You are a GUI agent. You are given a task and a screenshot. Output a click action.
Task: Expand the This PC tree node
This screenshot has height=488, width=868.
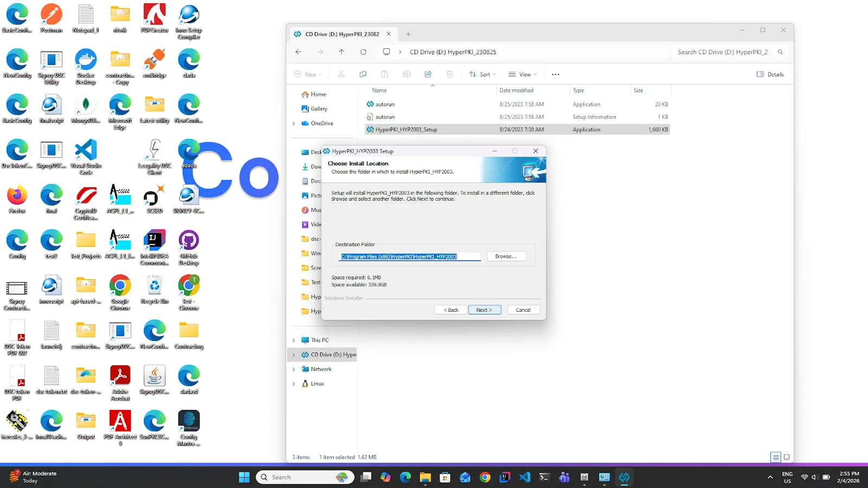tap(294, 341)
